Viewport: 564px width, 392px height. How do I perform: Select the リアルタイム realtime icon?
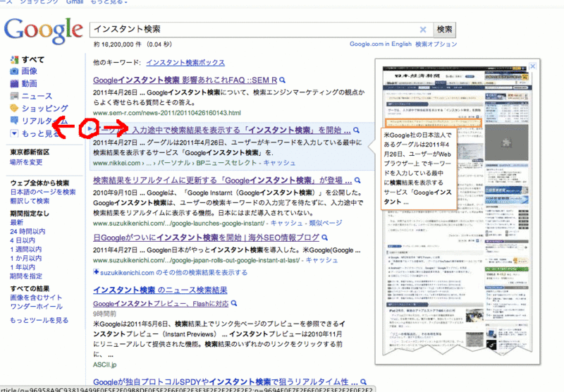14,120
